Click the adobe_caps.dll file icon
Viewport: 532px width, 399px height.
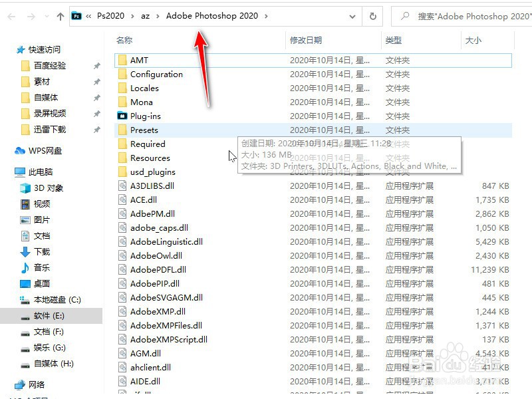click(122, 227)
